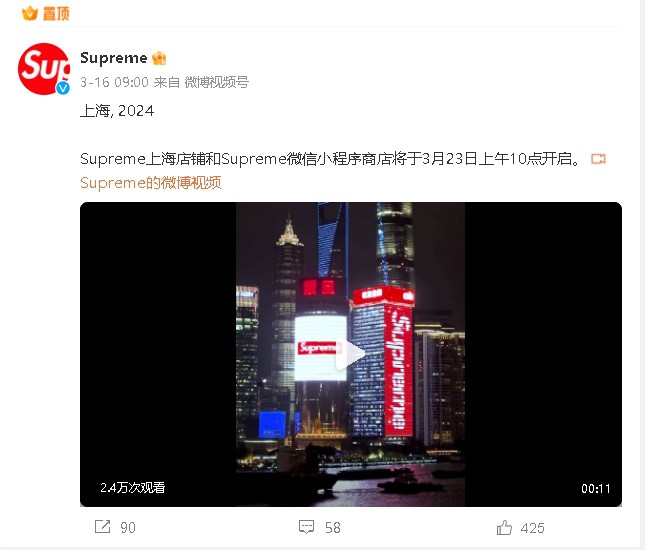Open the 微博视频号 source link
The width and height of the screenshot is (645, 550).
pos(216,82)
